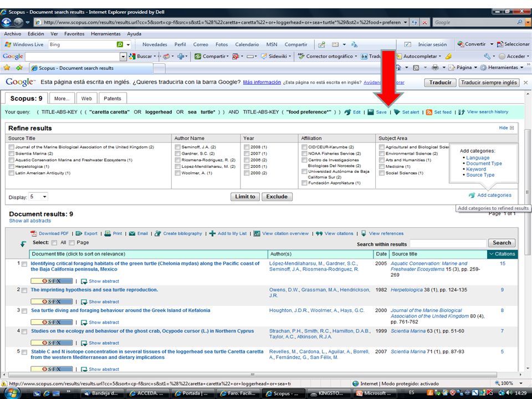Check Scientia Marina source title checkbox
This screenshot has width=532, height=399.
12,154
